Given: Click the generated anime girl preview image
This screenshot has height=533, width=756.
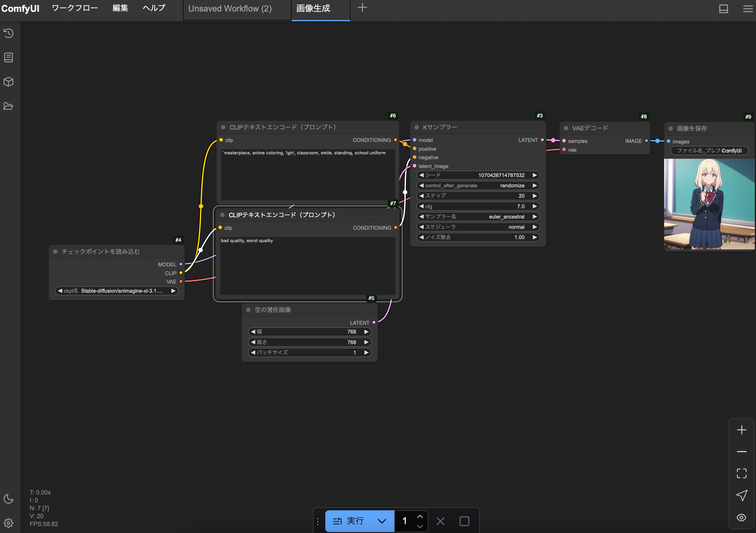Looking at the screenshot, I should click(x=709, y=204).
